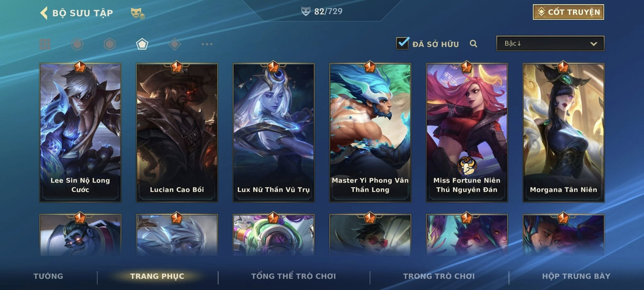644x290 pixels.
Task: Open the skin search magnifier
Action: (473, 44)
